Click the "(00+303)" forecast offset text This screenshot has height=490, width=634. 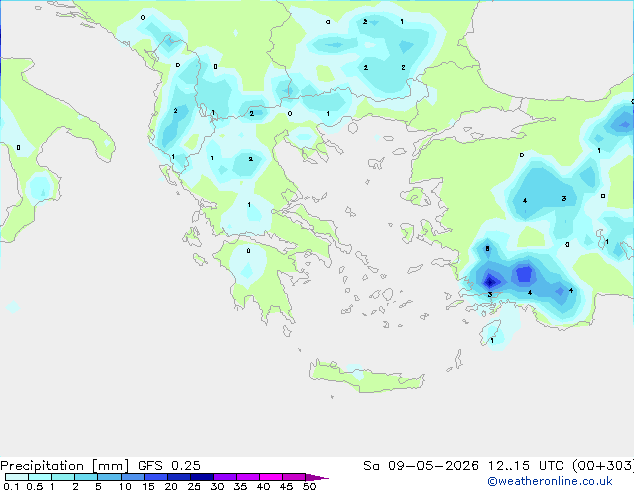tap(603, 466)
